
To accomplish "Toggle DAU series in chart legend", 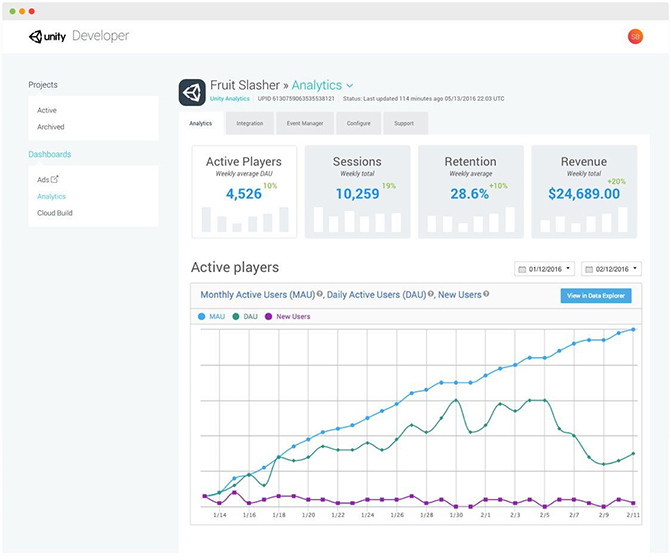I will click(245, 317).
